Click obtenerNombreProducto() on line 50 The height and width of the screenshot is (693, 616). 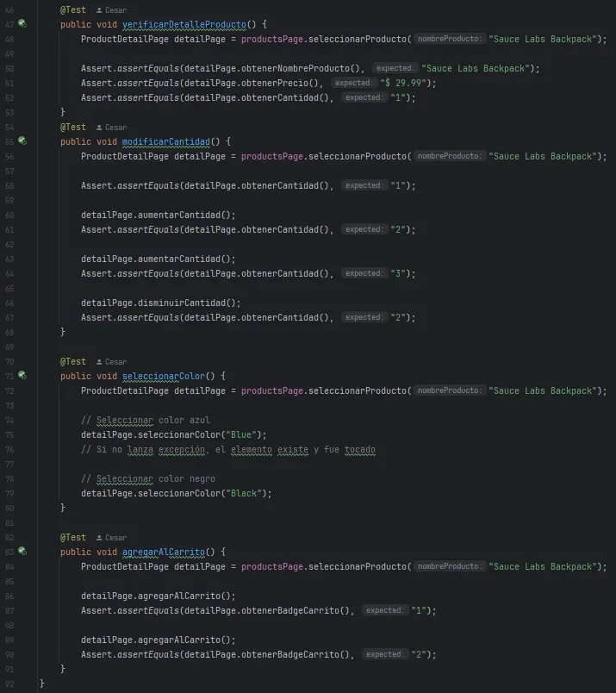[301, 68]
